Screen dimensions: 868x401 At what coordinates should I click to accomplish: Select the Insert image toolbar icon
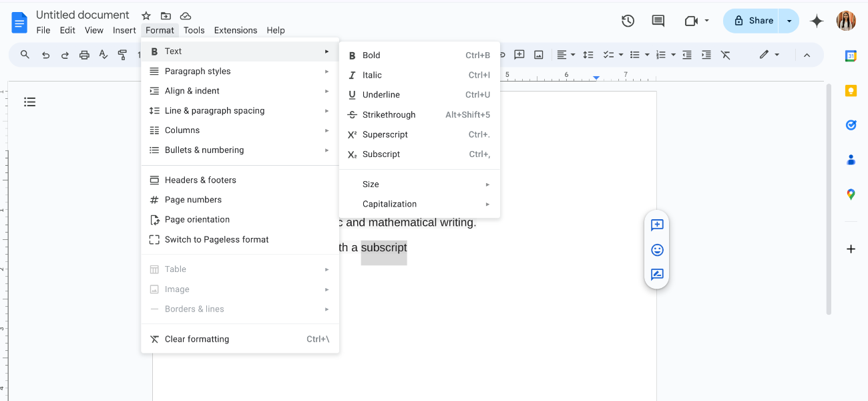539,55
